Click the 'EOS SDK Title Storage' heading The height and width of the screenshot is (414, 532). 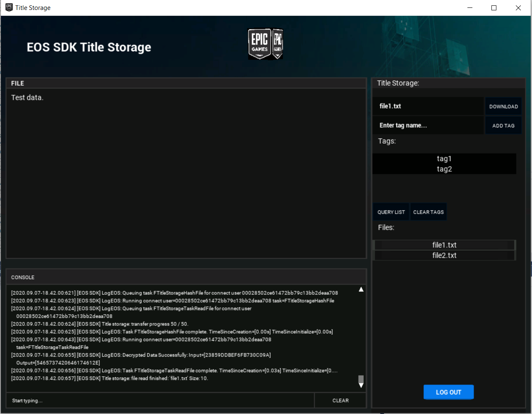[89, 47]
